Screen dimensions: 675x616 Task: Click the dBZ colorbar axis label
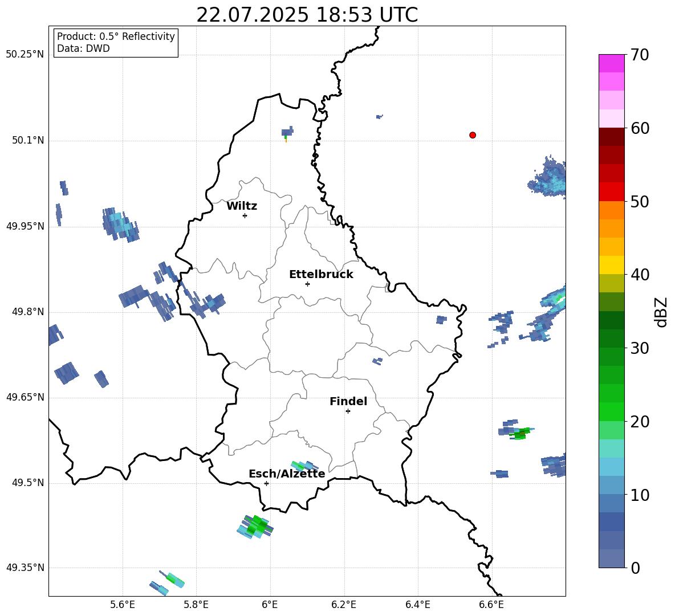(x=662, y=312)
